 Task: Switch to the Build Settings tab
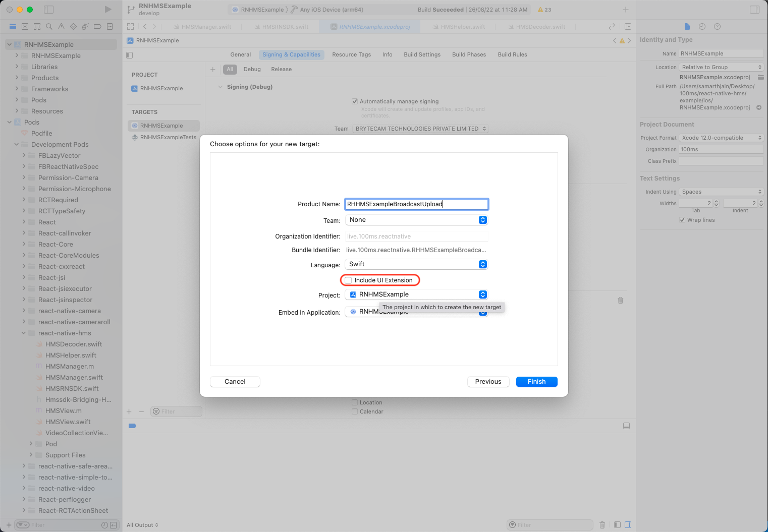point(422,54)
